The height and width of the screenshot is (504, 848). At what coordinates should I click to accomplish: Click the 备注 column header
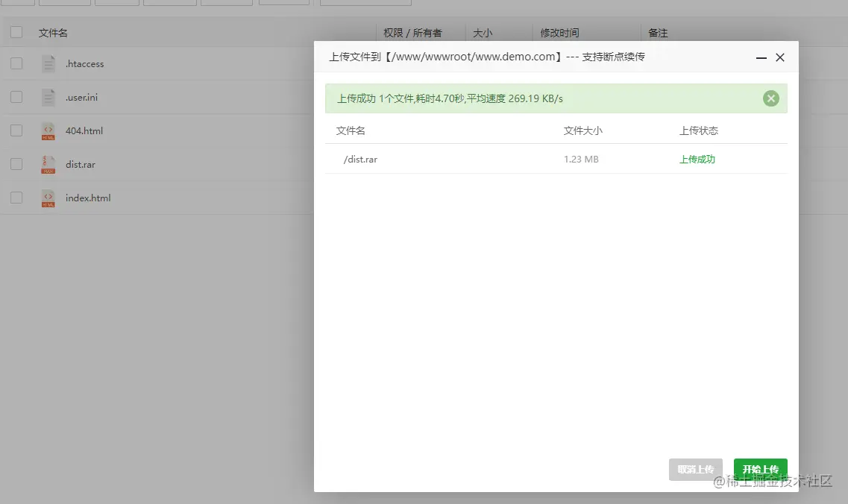coord(658,33)
